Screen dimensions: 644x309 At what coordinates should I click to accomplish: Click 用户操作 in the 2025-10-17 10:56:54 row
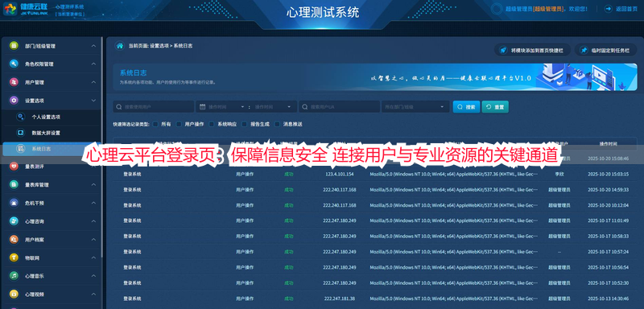pos(245,267)
